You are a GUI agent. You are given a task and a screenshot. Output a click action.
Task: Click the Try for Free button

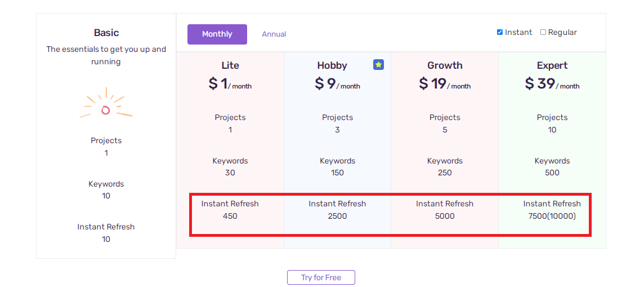321,277
